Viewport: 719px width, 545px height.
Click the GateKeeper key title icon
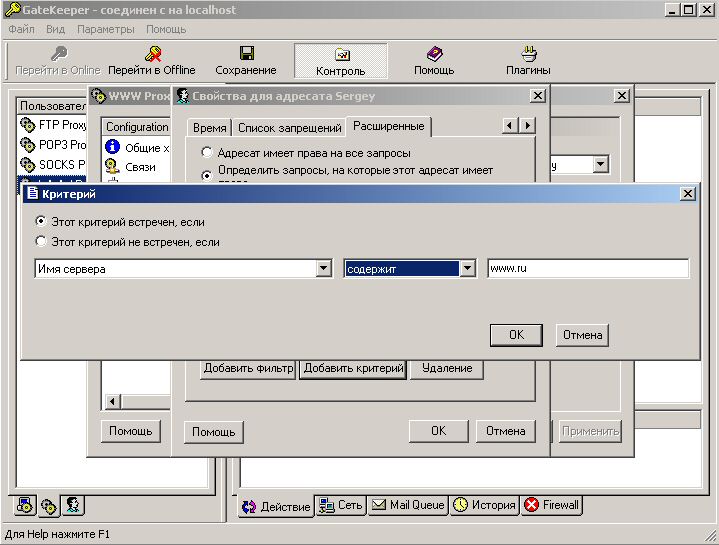tap(12, 10)
